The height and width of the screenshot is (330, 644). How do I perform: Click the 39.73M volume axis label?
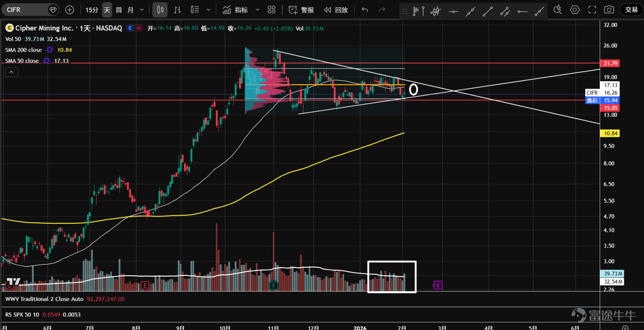click(613, 274)
